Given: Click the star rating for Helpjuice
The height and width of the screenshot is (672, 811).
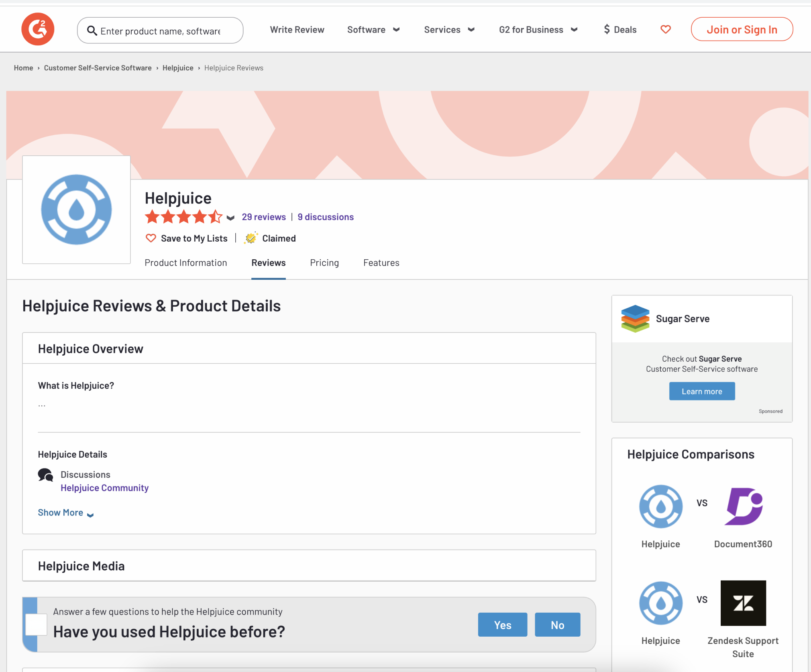Looking at the screenshot, I should coord(183,217).
